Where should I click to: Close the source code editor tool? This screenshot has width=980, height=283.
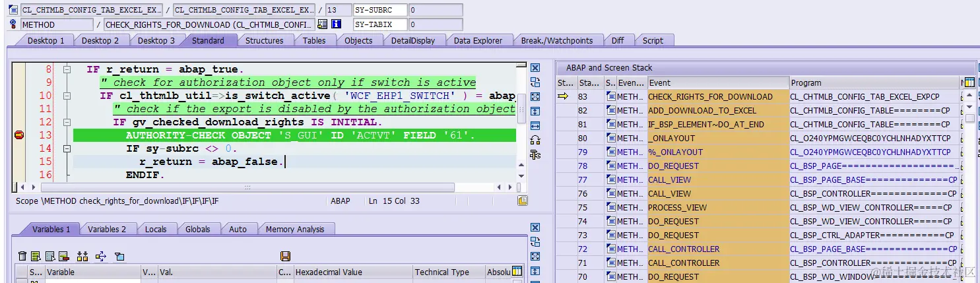[535, 68]
